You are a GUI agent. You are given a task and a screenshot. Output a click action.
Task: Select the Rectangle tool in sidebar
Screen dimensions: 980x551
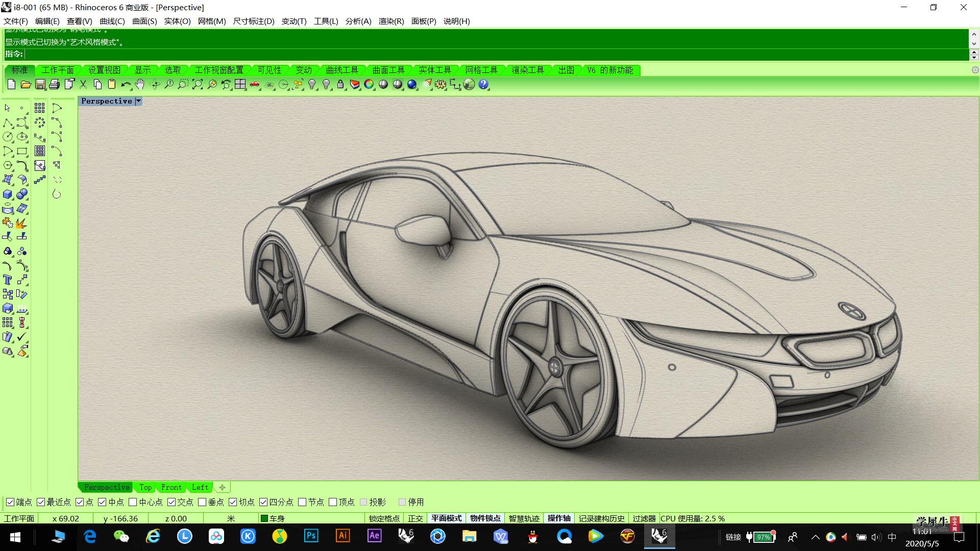point(22,151)
